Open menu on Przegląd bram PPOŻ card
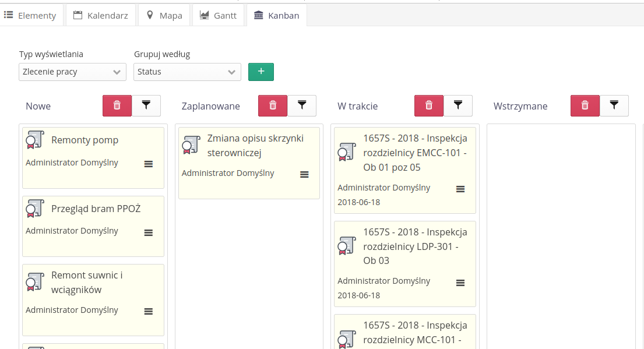644x349 pixels. (149, 232)
